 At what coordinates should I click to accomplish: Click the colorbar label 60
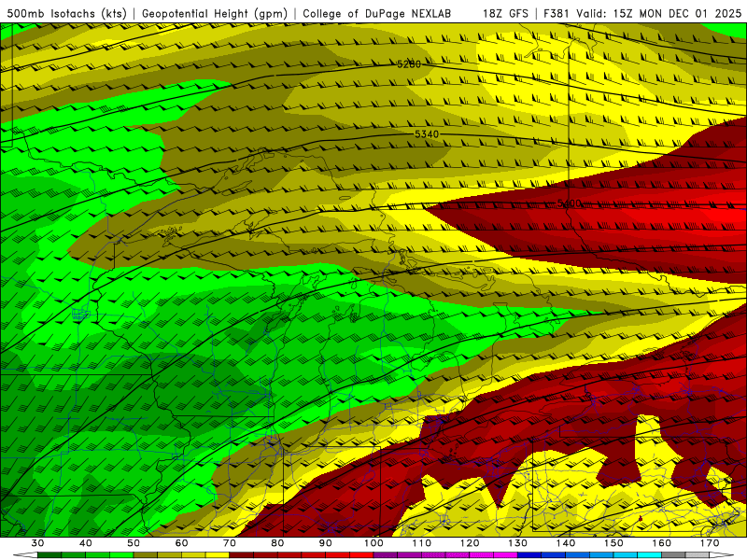181,543
